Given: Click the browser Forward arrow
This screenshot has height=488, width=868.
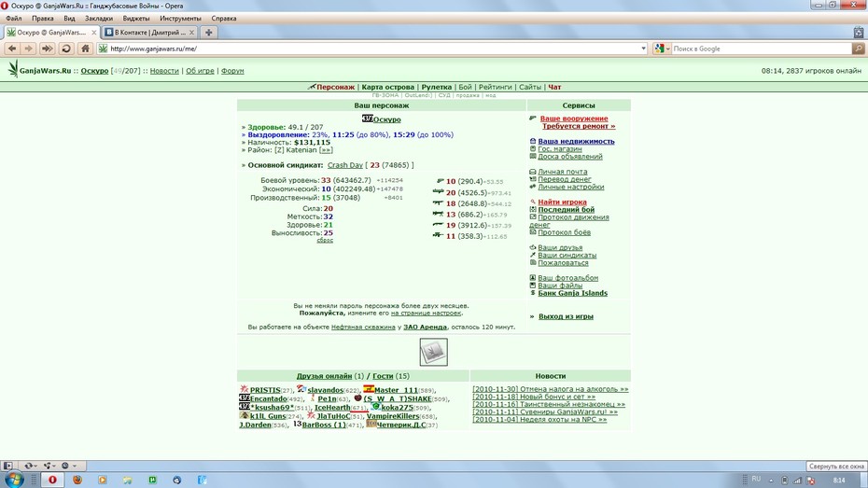Looking at the screenshot, I should tap(29, 49).
